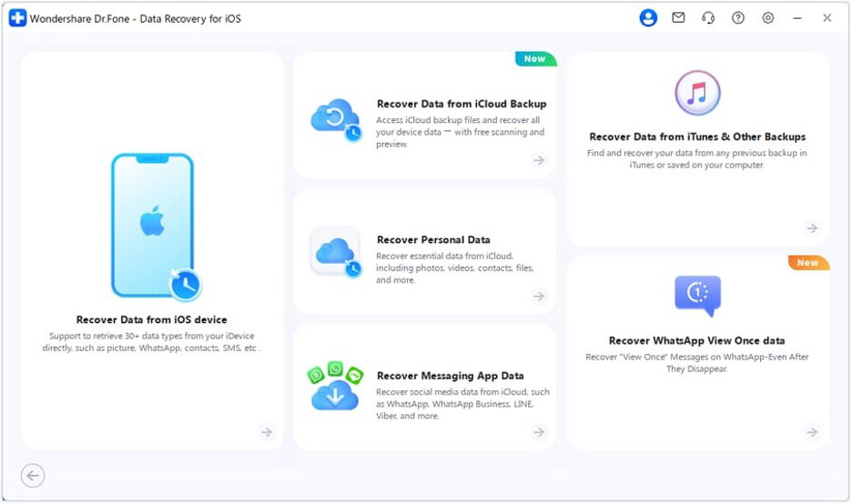This screenshot has width=852, height=504.
Task: Select Recover Messaging App Data title
Action: 451,376
